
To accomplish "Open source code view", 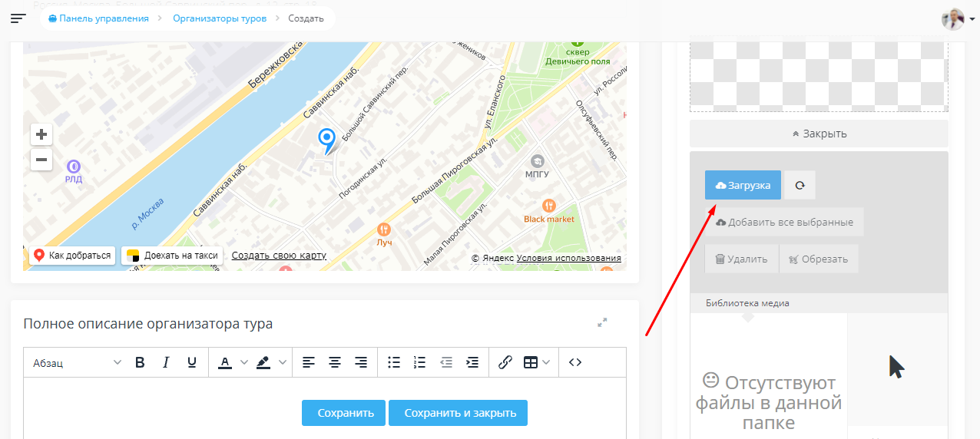I will pos(575,363).
